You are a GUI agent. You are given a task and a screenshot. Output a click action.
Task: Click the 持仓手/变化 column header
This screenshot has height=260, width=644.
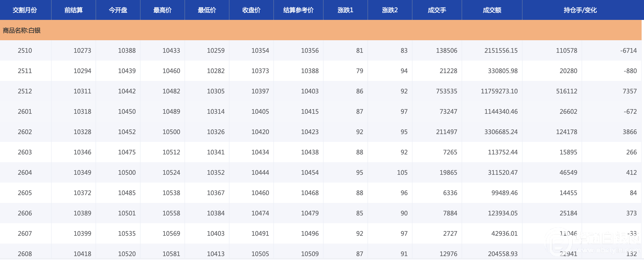point(580,10)
